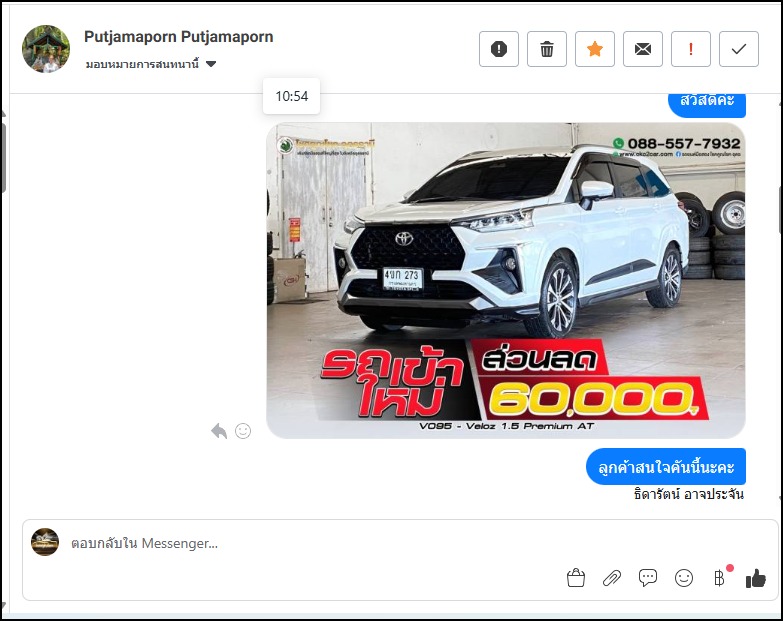Viewport: 783px width, 621px height.
Task: Mark conversation with orange star
Action: (595, 49)
